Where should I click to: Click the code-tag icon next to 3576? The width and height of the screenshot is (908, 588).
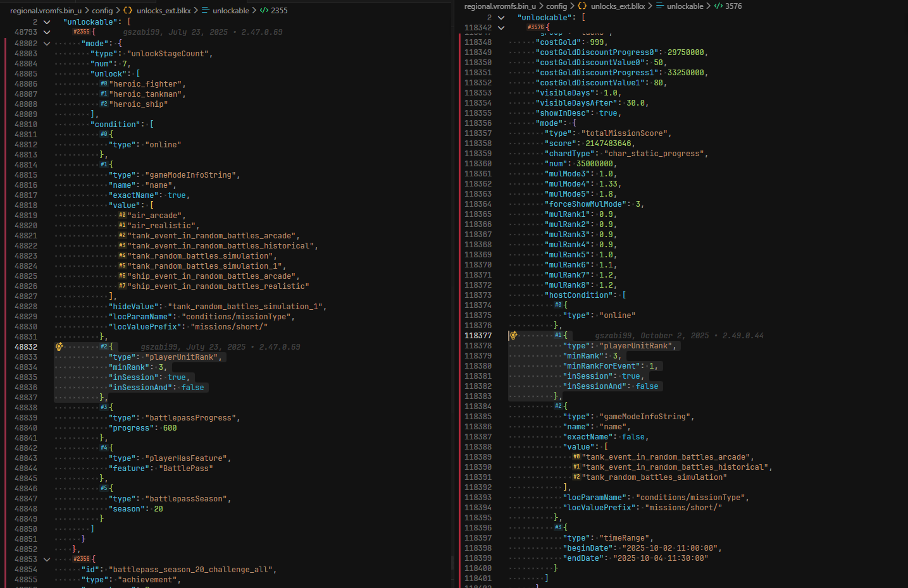(718, 6)
